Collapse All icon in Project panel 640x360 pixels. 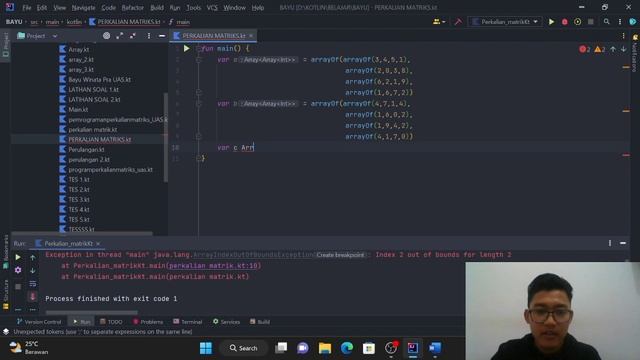point(133,36)
